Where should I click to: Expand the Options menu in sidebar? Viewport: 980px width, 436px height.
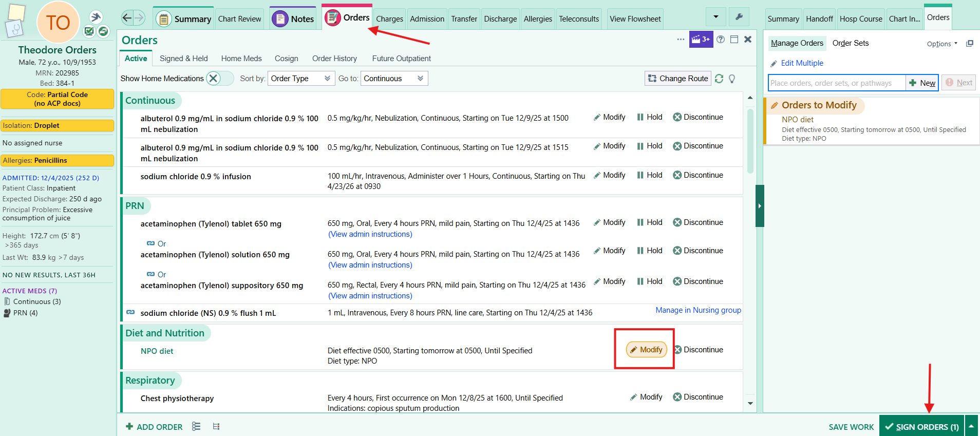pos(942,44)
